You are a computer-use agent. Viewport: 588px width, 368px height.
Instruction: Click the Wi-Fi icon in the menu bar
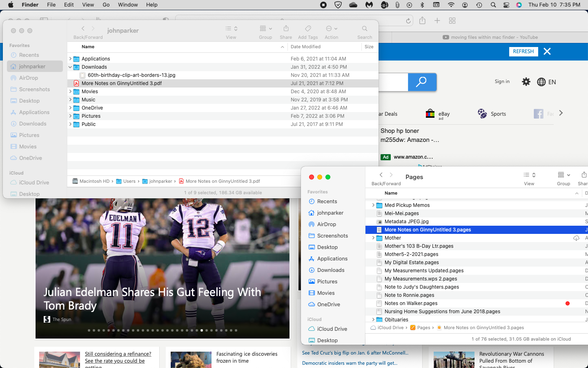pos(451,5)
